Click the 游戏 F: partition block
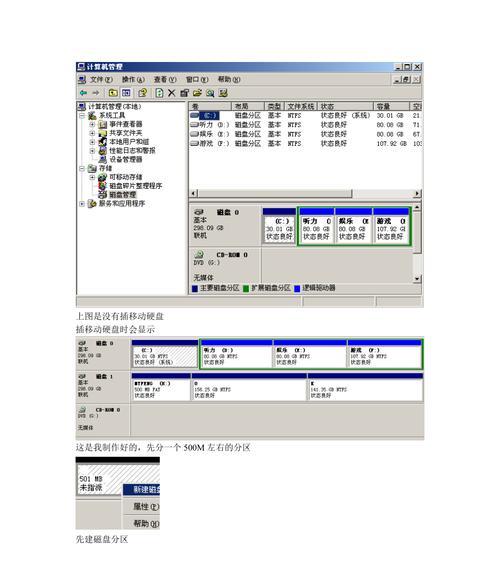 [391, 226]
